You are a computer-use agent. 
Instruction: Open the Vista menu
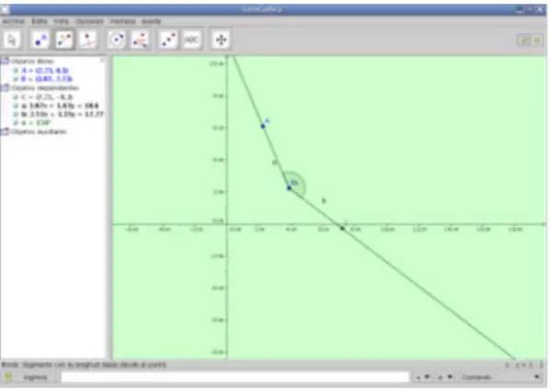[61, 21]
